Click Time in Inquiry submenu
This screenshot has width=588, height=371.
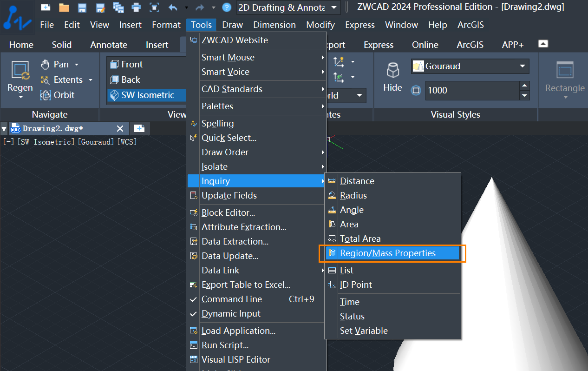[393, 302]
